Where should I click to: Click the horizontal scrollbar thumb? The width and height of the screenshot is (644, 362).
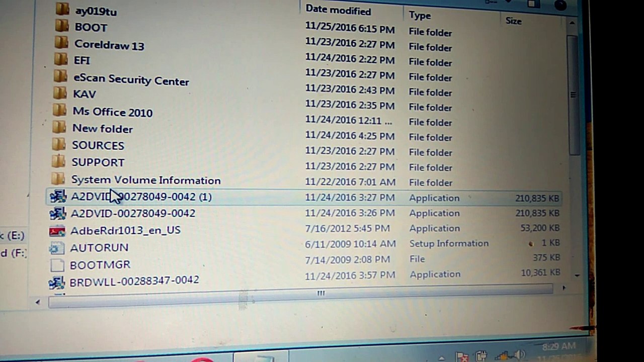[x=301, y=295]
